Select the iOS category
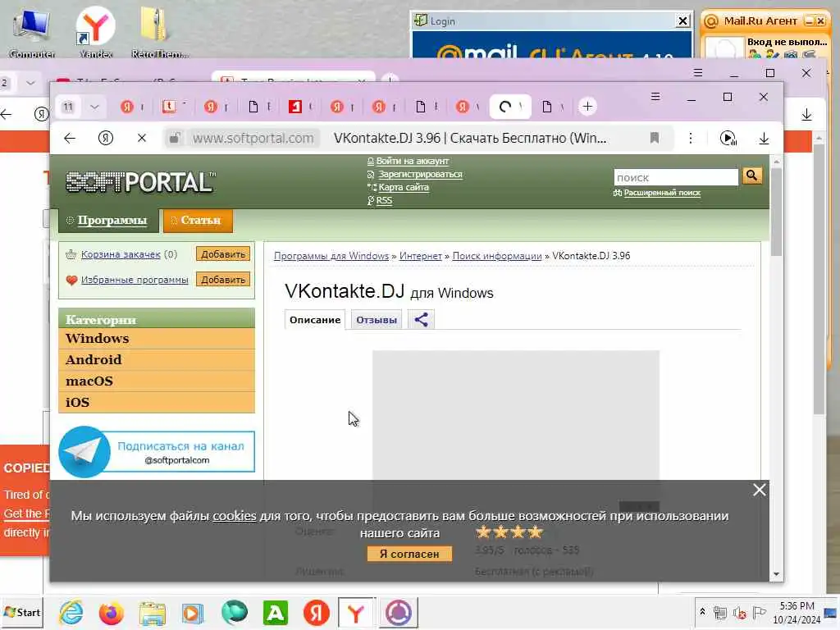Viewport: 840px width, 630px height. pos(157,402)
